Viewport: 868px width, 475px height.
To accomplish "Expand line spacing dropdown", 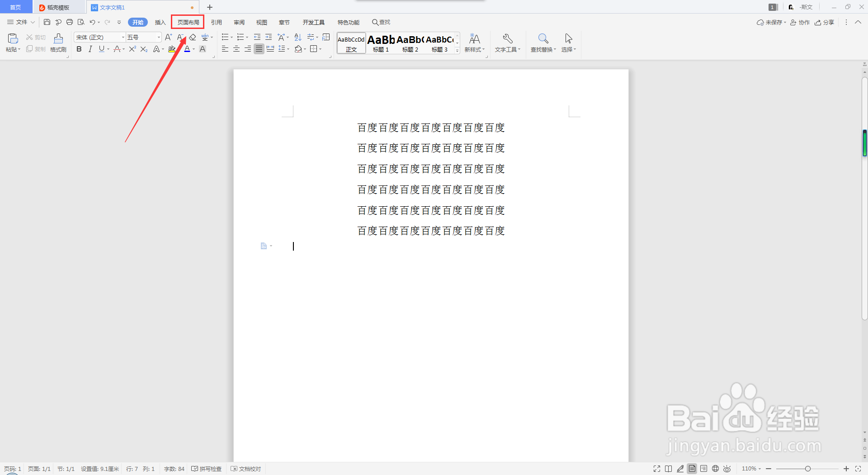I will pos(288,49).
